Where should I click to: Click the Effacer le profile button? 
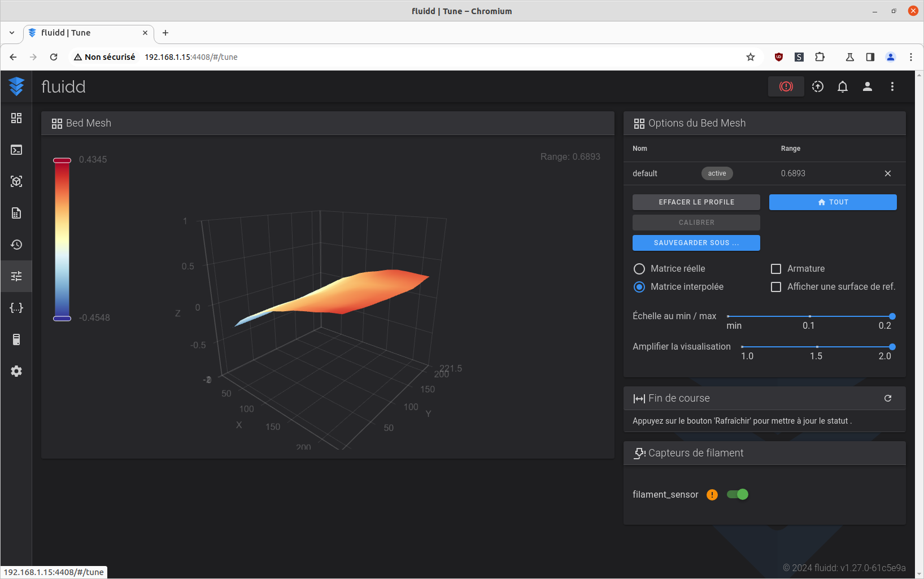[696, 202]
